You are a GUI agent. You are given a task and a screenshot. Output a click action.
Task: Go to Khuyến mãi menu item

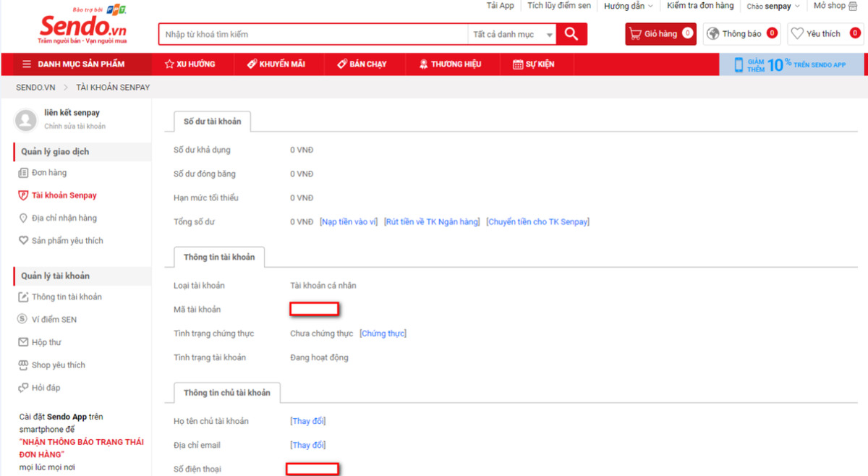(276, 64)
